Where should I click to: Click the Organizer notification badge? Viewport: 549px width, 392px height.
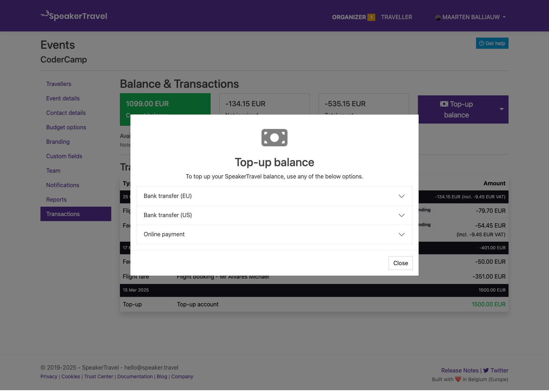(371, 17)
